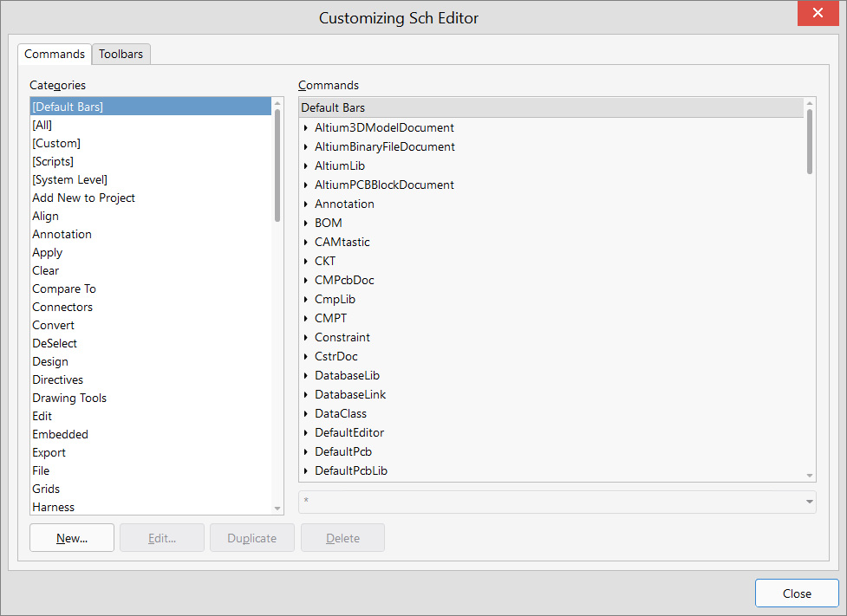Select the Harness category
The image size is (847, 616).
pyautogui.click(x=151, y=507)
